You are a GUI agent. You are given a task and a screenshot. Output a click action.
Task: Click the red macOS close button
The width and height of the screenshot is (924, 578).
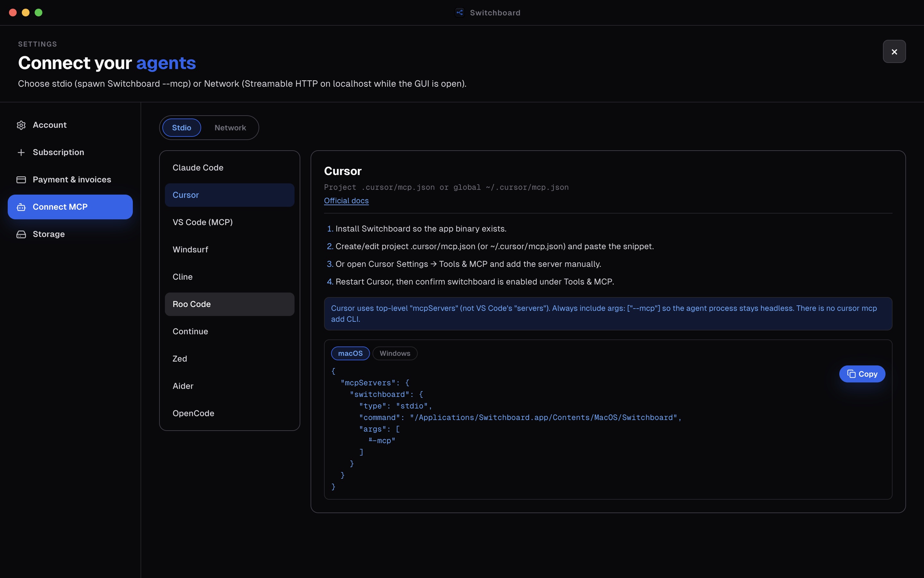pyautogui.click(x=13, y=13)
